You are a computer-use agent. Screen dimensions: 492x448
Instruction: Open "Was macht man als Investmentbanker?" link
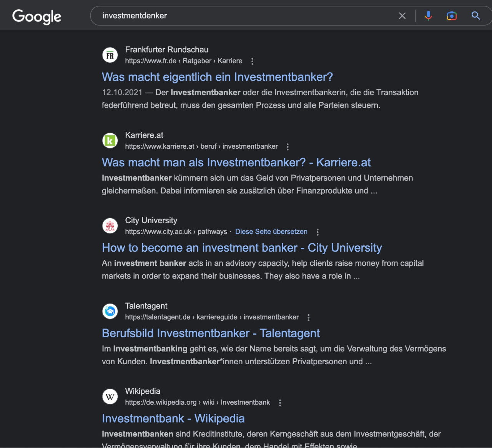pos(236,163)
